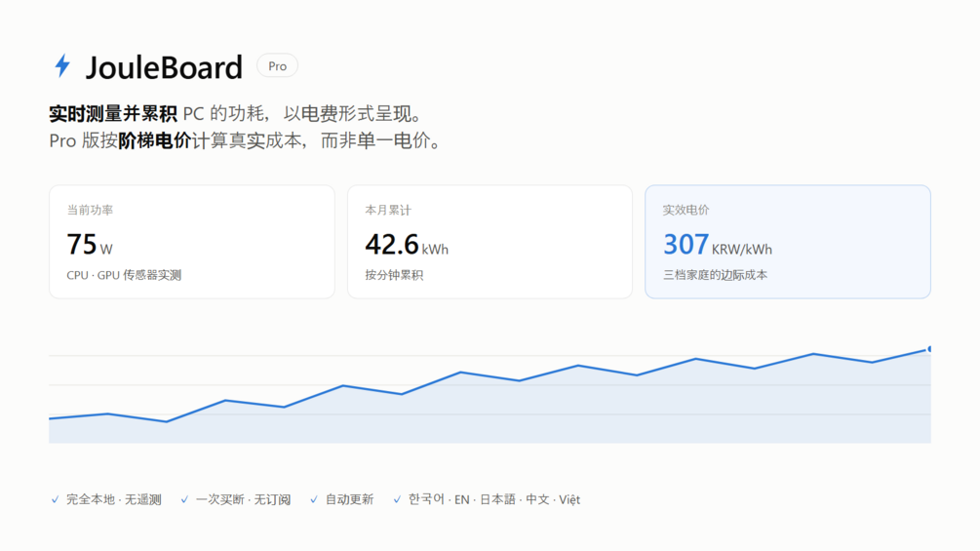Screen dimensions: 980x551
Task: Select the highlighted 实效电价 card
Action: pyautogui.click(x=788, y=242)
